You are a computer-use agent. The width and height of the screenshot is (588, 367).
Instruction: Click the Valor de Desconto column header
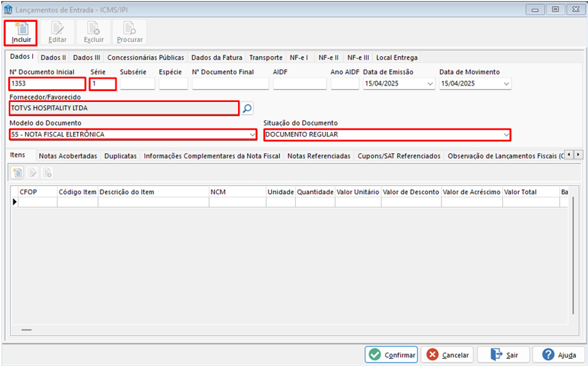pos(411,192)
